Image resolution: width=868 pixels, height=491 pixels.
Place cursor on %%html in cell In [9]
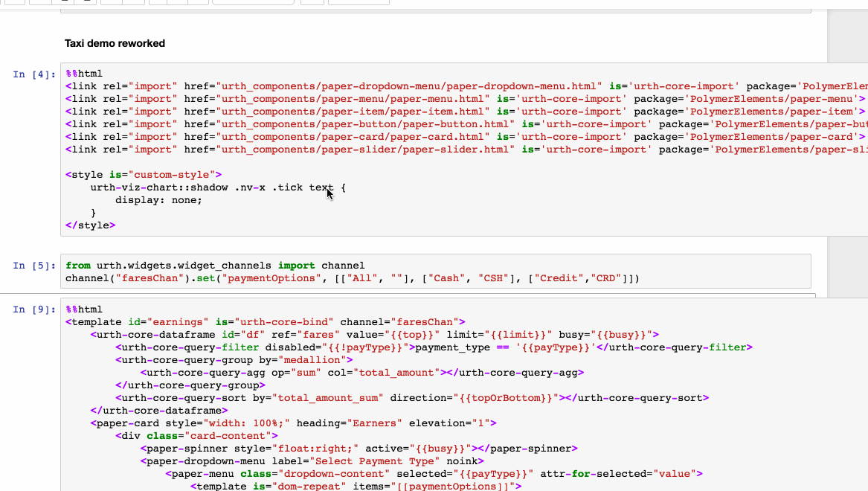pyautogui.click(x=84, y=309)
